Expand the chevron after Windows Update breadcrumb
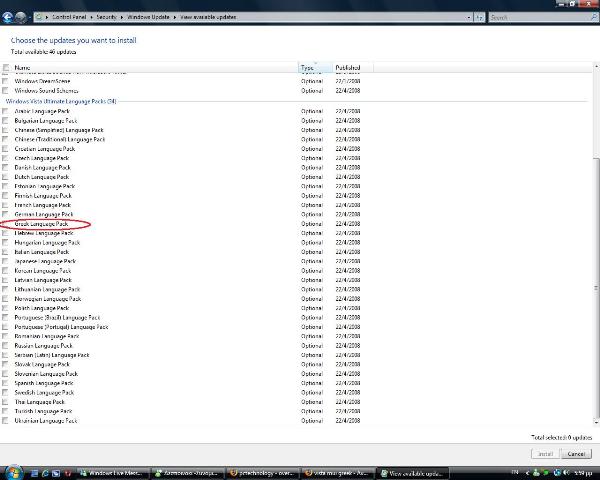 [x=174, y=17]
